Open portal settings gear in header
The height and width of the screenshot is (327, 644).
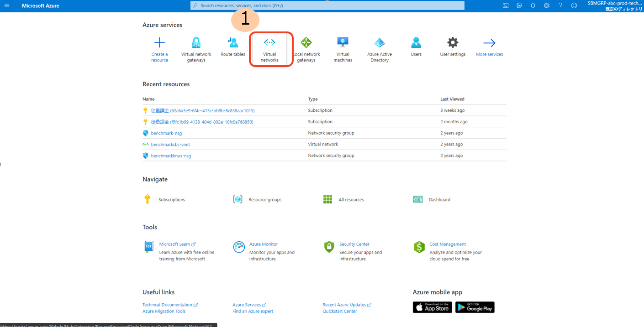point(547,5)
